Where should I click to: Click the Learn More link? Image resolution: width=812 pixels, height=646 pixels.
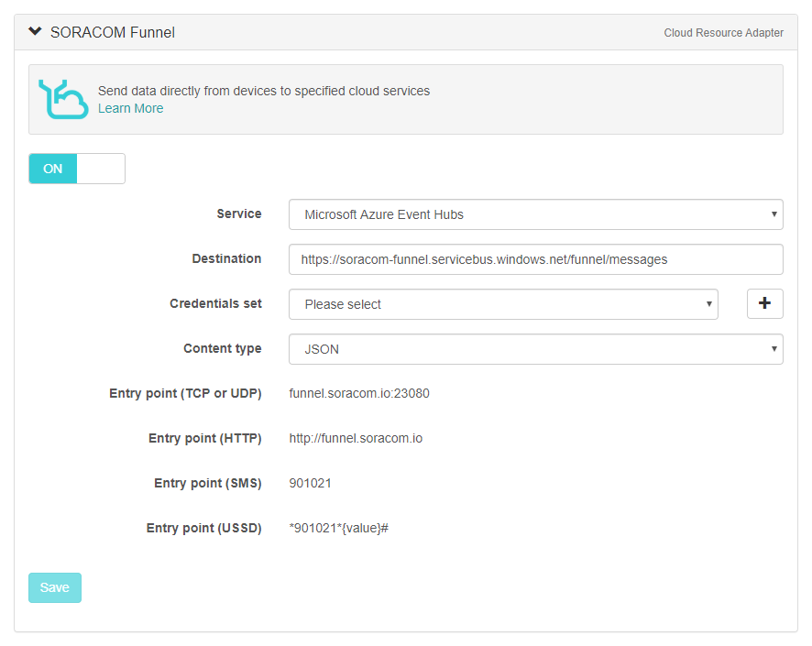point(130,108)
